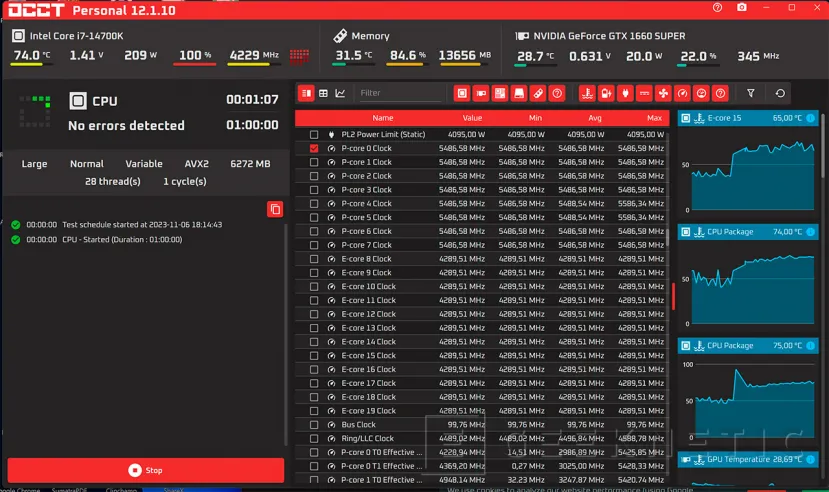Click the P-core 3 Clock row name
Image resolution: width=829 pixels, height=492 pixels.
click(366, 190)
